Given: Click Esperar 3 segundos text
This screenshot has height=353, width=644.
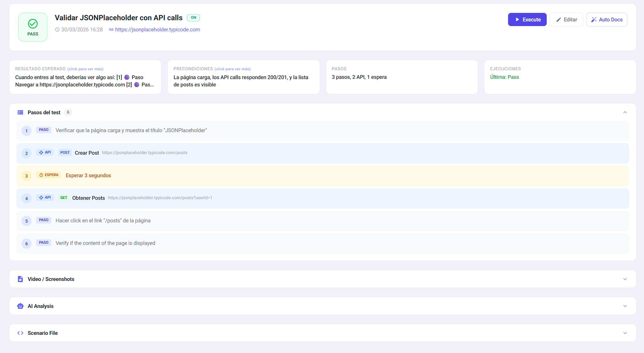Looking at the screenshot, I should coord(88,175).
